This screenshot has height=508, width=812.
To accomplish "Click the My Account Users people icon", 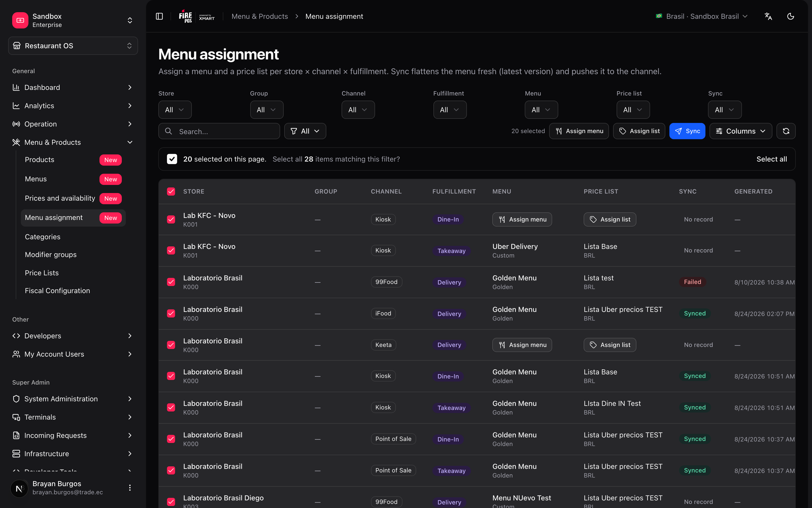I will click(x=16, y=354).
